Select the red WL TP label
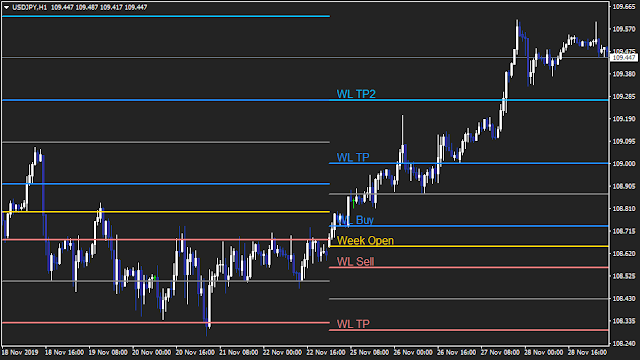Viewport: 640px width, 360px height. click(353, 324)
